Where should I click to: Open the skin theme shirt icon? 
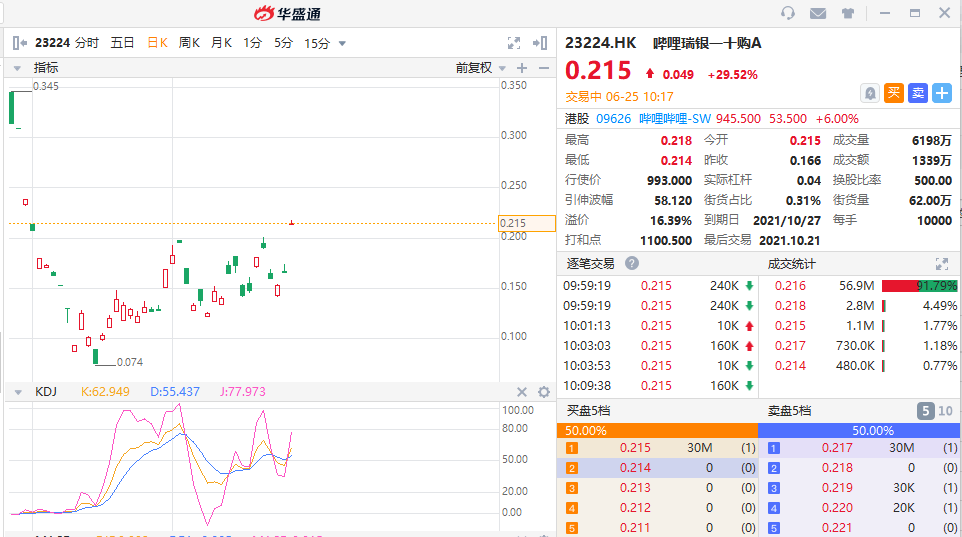(x=849, y=13)
